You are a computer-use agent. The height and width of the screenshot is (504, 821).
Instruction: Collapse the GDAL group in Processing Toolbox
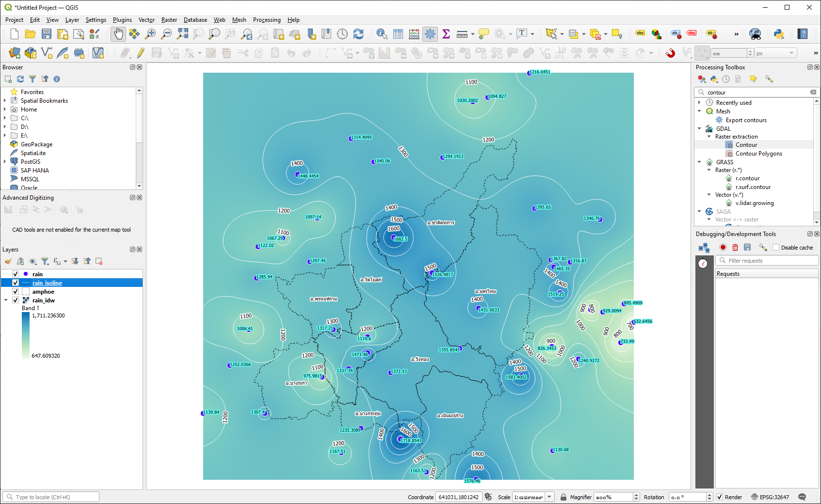coord(699,128)
